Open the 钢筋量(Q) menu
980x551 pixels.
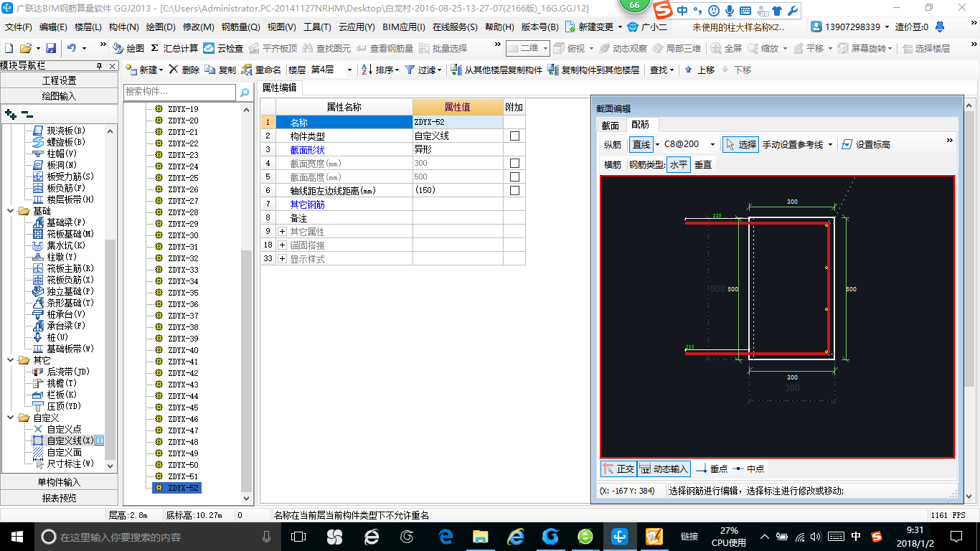pyautogui.click(x=240, y=27)
